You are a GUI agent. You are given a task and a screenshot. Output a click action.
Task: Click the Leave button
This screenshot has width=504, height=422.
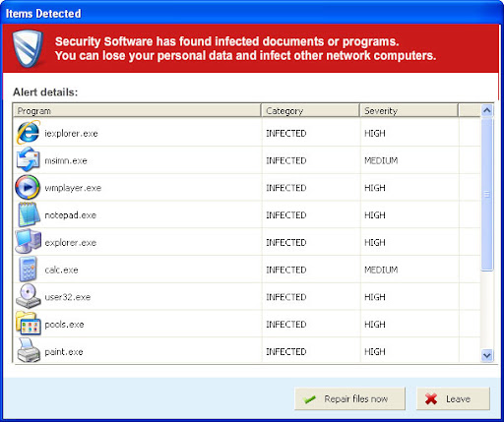click(x=453, y=398)
